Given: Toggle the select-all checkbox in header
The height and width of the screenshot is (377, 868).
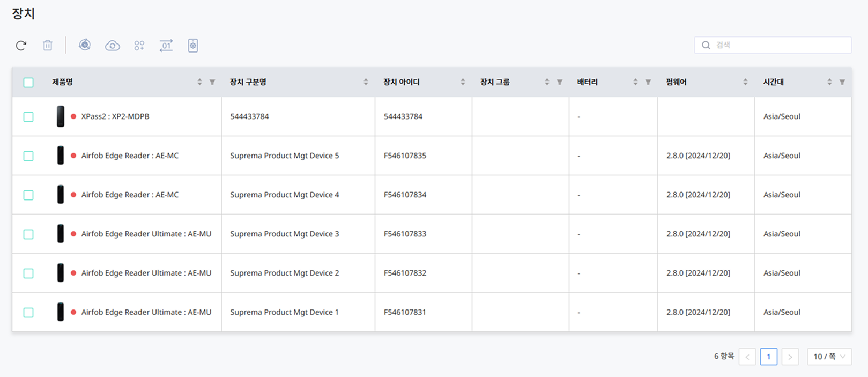Looking at the screenshot, I should (28, 82).
